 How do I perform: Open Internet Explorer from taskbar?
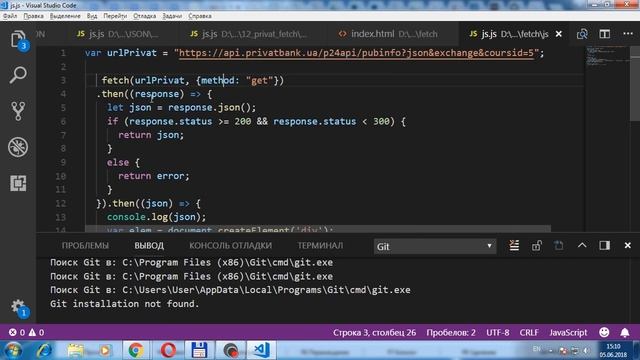[44, 351]
